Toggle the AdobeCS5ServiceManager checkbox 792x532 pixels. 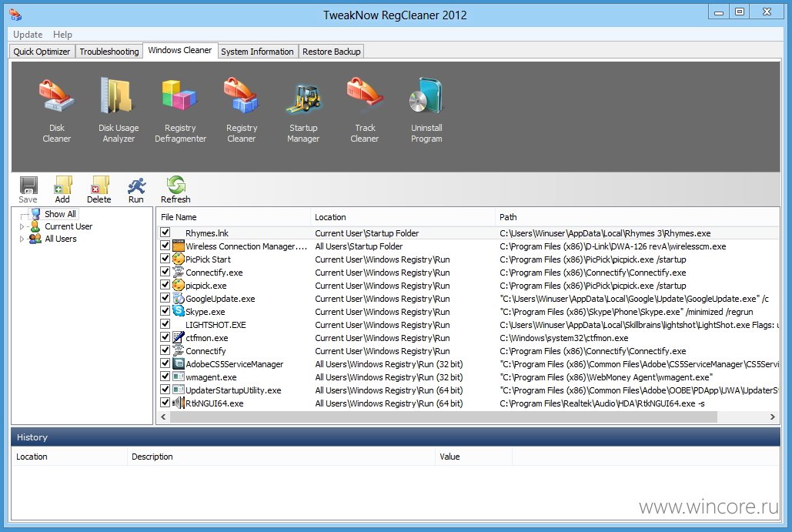(x=165, y=363)
